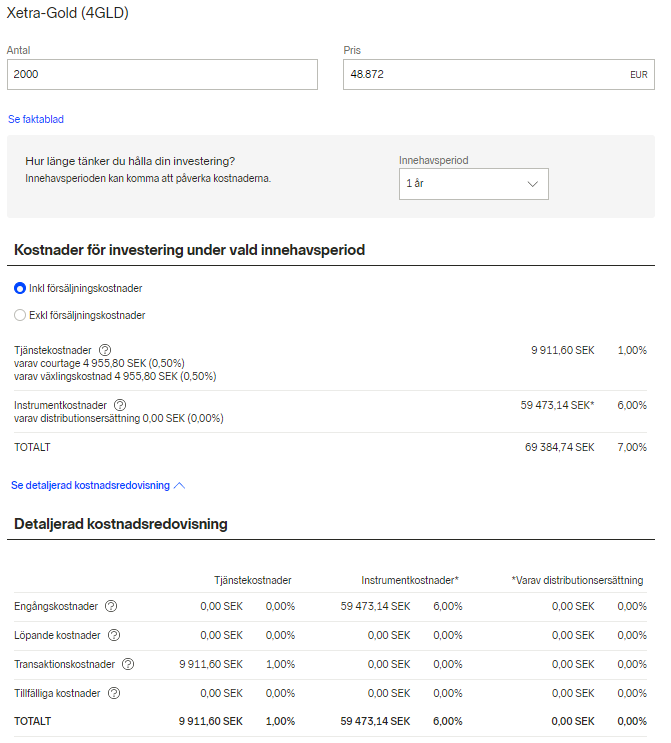The height and width of the screenshot is (743, 671).
Task: Click the help icon beside Tjänstekostnader summary
Action: (x=105, y=350)
